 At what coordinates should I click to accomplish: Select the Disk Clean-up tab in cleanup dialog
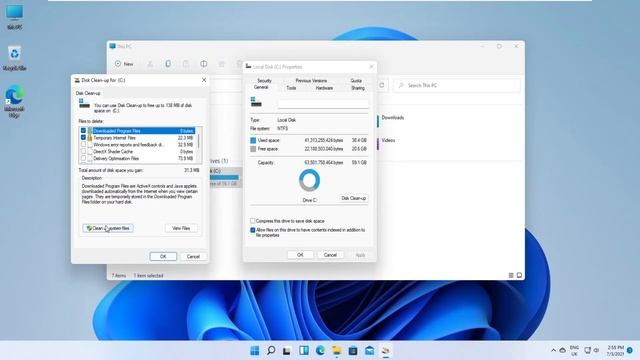[88, 93]
